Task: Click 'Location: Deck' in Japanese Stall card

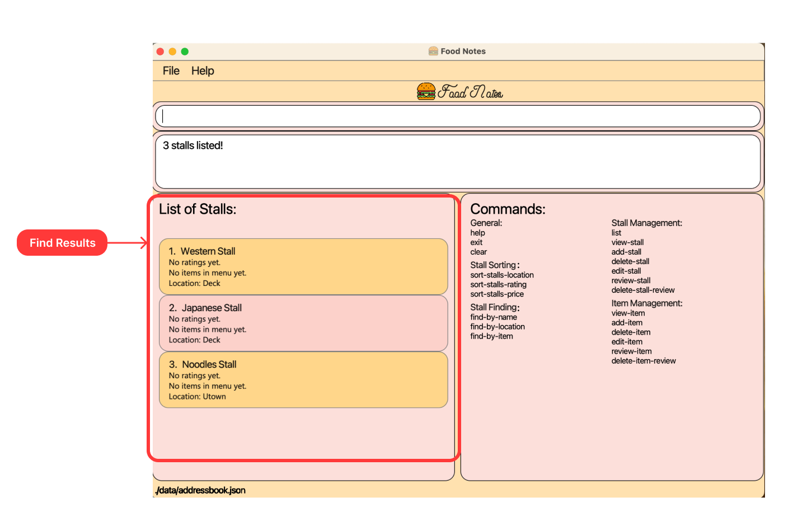Action: 195,340
